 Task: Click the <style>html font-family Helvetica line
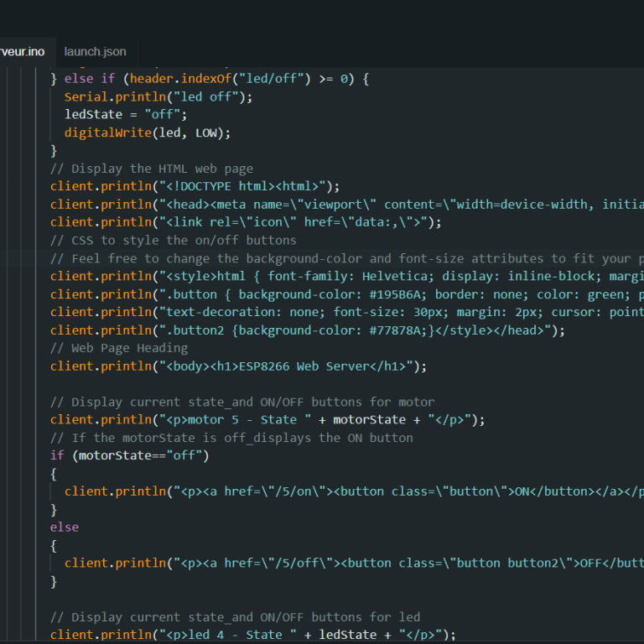tap(347, 276)
